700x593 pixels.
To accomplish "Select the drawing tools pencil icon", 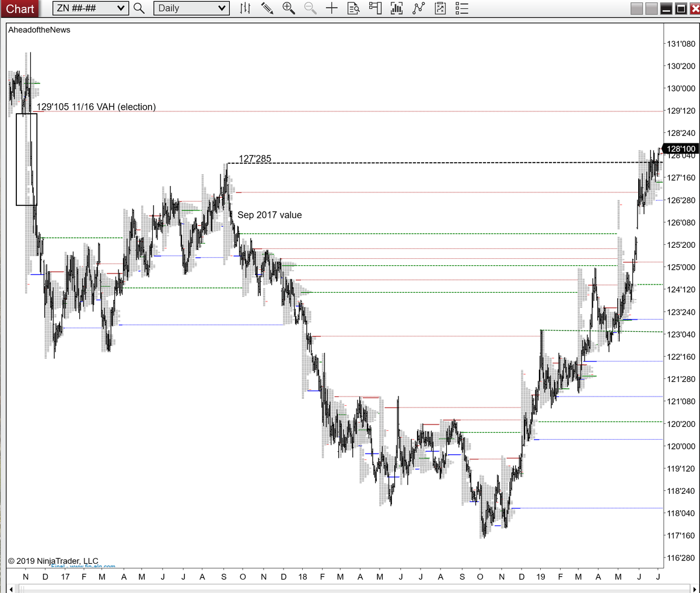I will click(x=267, y=8).
